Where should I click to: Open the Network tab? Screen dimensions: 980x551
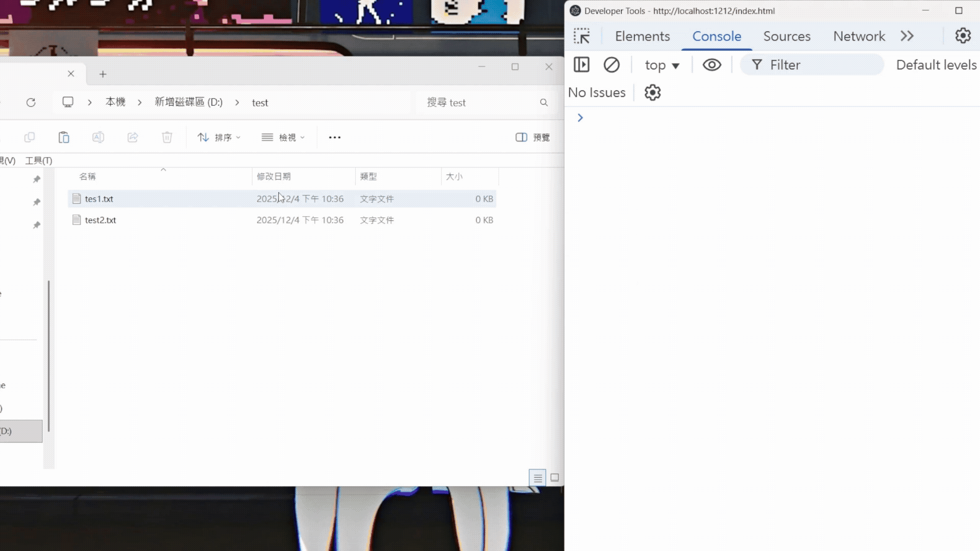(x=859, y=36)
